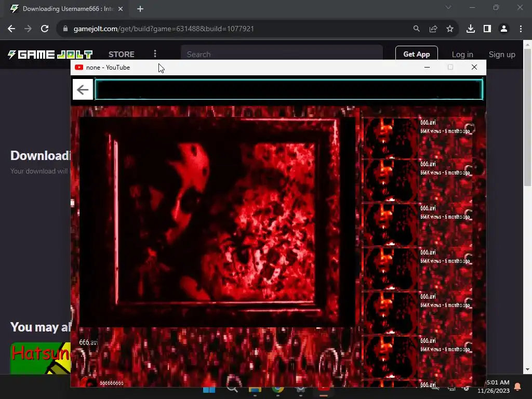Click the 666.avi title below the video
The height and width of the screenshot is (399, 532).
88,342
